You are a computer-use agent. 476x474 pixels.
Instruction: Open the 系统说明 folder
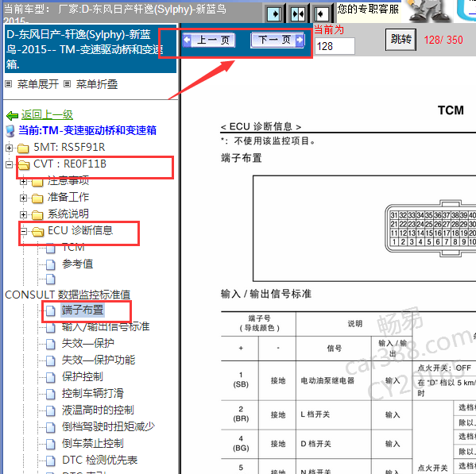tap(68, 214)
